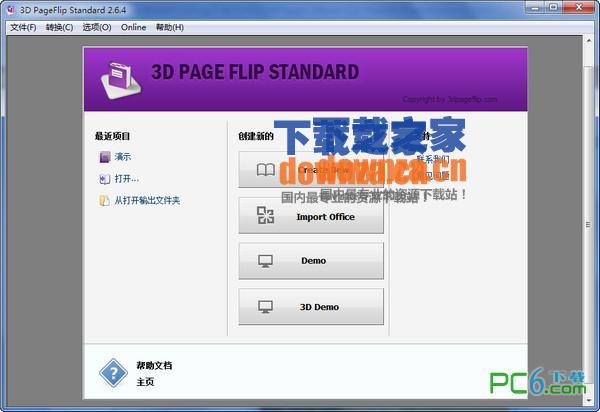Image resolution: width=600 pixels, height=412 pixels.
Task: Click the app icon in title bar
Action: pyautogui.click(x=10, y=9)
